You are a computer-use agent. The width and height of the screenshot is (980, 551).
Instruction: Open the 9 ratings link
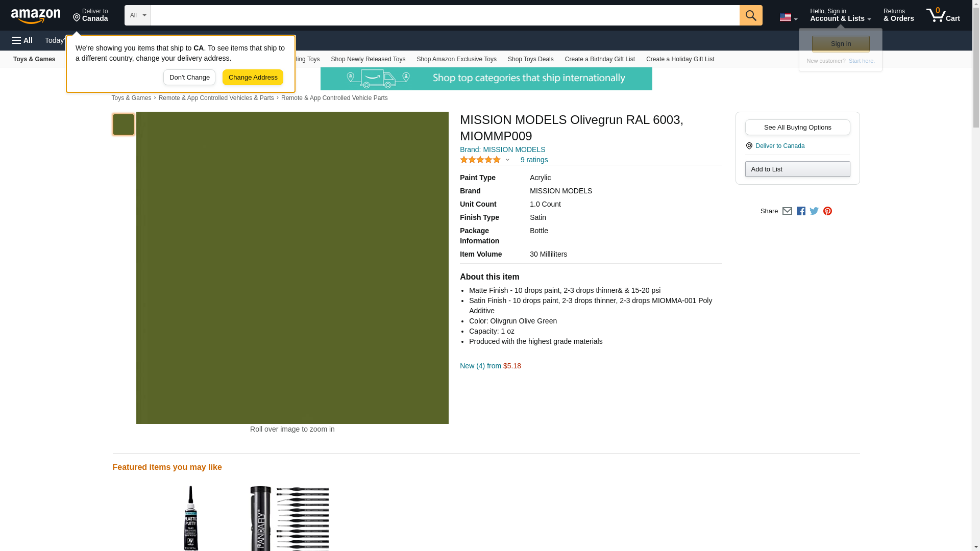click(x=534, y=160)
